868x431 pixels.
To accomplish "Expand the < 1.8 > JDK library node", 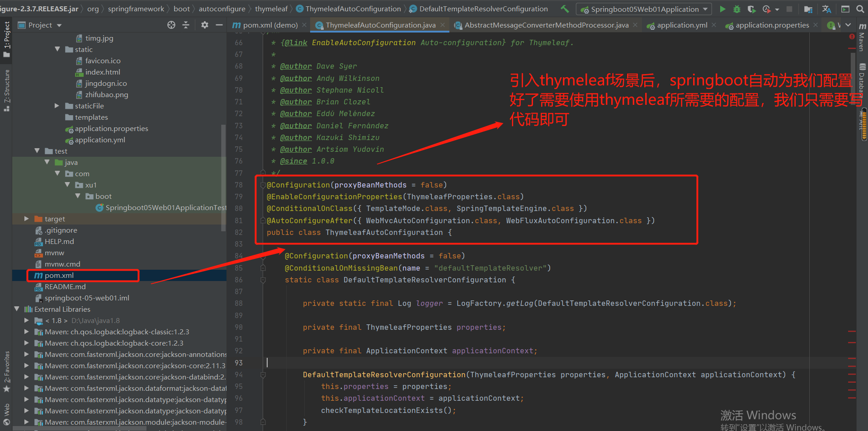I will coord(27,320).
